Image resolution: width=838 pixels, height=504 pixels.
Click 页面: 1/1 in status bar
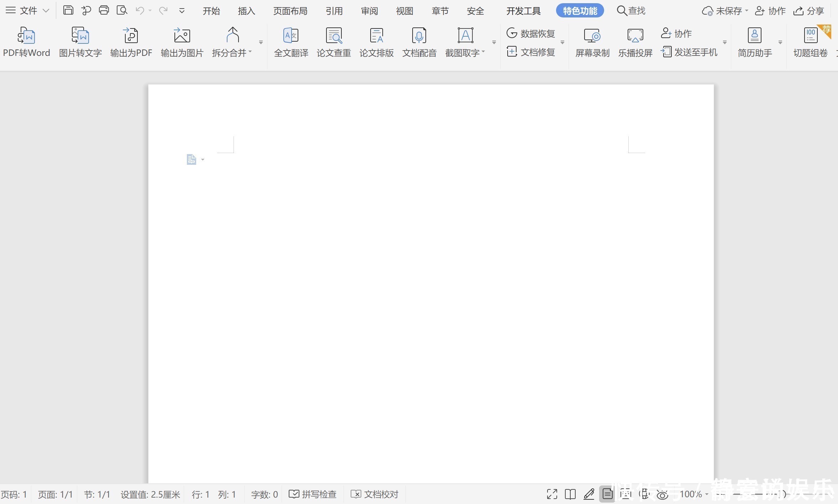coord(55,494)
